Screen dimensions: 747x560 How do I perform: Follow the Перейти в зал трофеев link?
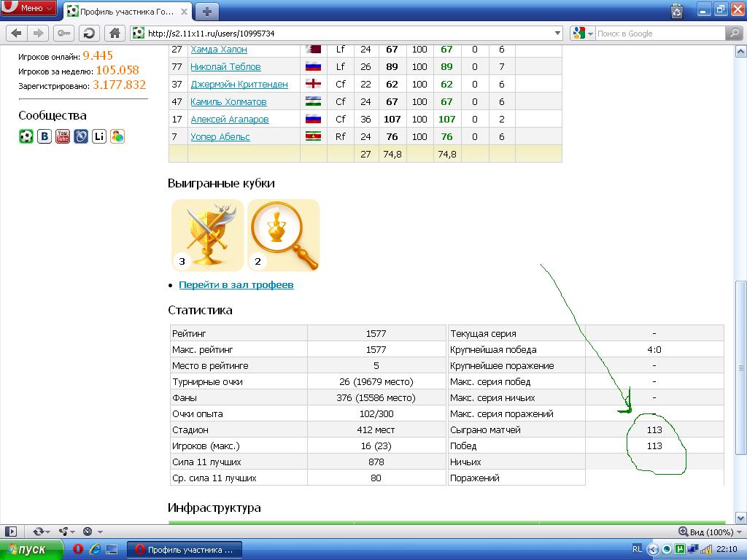(236, 284)
